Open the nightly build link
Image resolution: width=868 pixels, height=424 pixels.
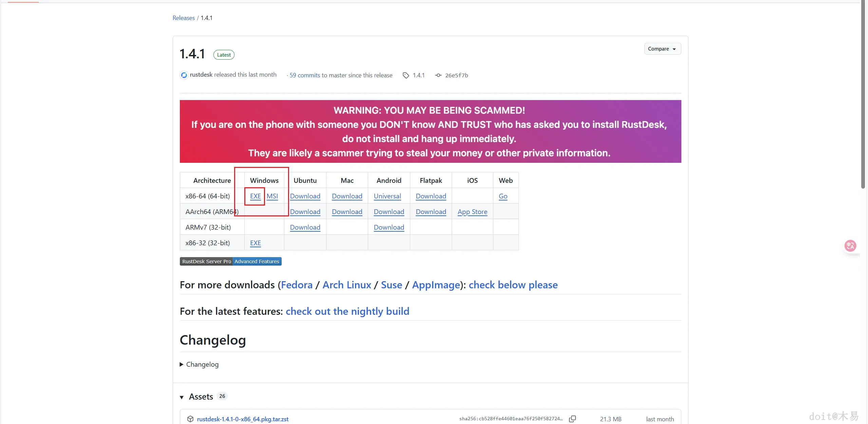pyautogui.click(x=347, y=311)
